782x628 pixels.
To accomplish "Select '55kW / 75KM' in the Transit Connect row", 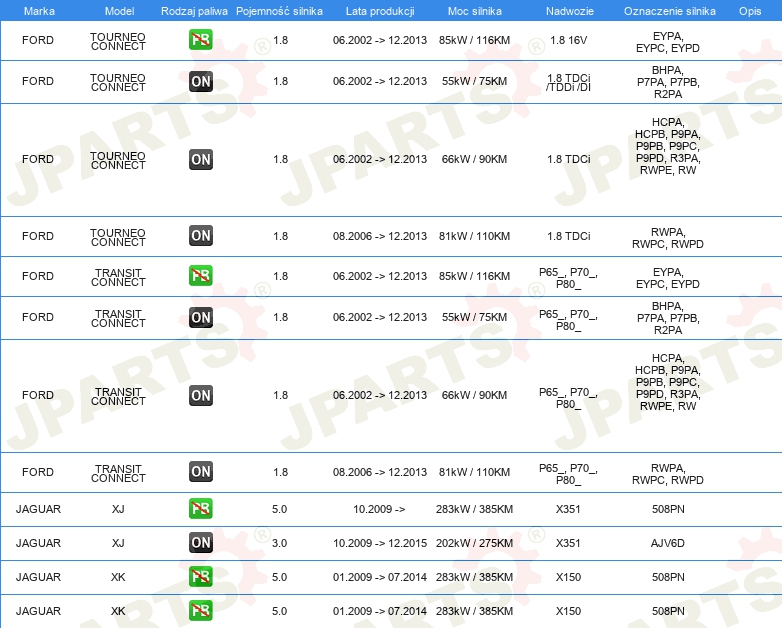I will pyautogui.click(x=474, y=317).
